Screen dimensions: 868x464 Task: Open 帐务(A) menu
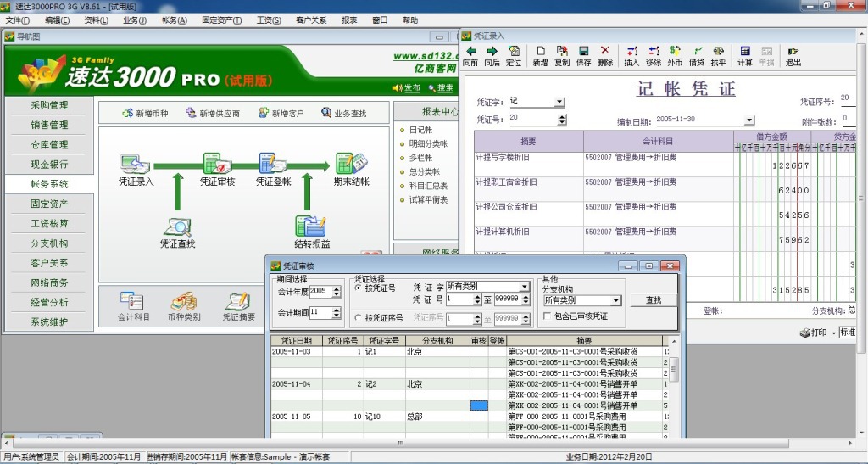point(175,20)
